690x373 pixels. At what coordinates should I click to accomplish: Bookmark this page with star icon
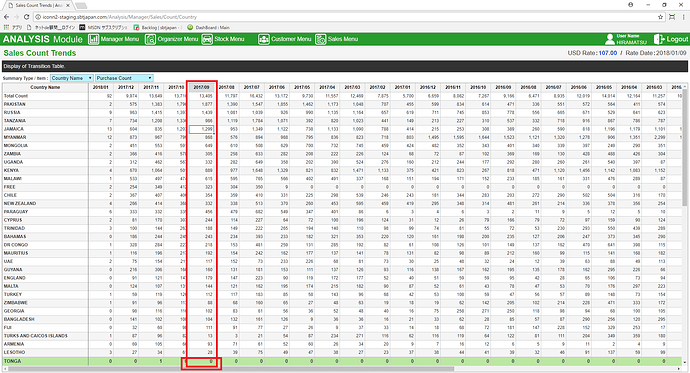[660, 17]
